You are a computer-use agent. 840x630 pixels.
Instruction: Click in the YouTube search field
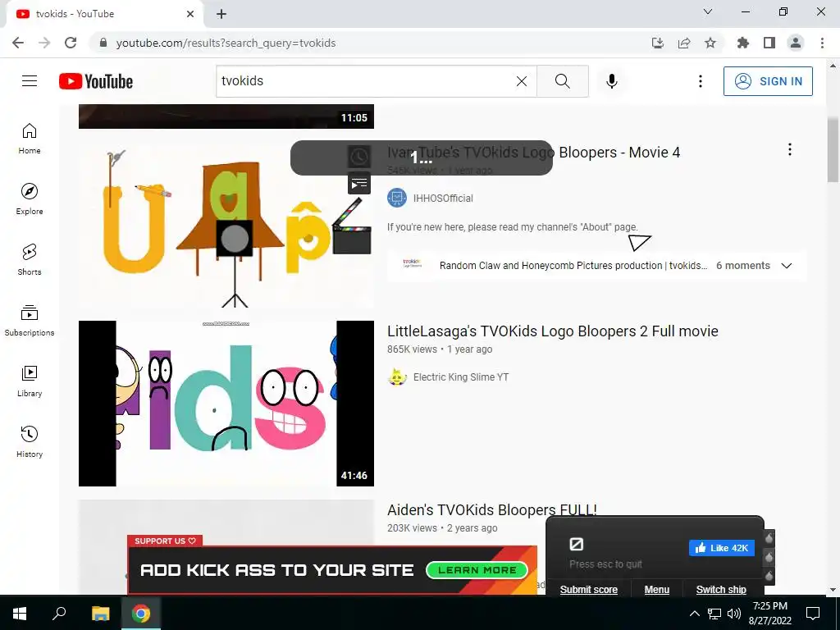364,81
